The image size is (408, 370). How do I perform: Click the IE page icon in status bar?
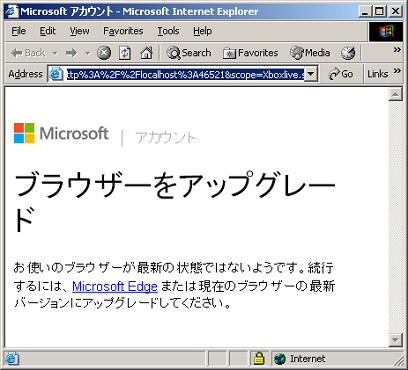click(x=12, y=359)
